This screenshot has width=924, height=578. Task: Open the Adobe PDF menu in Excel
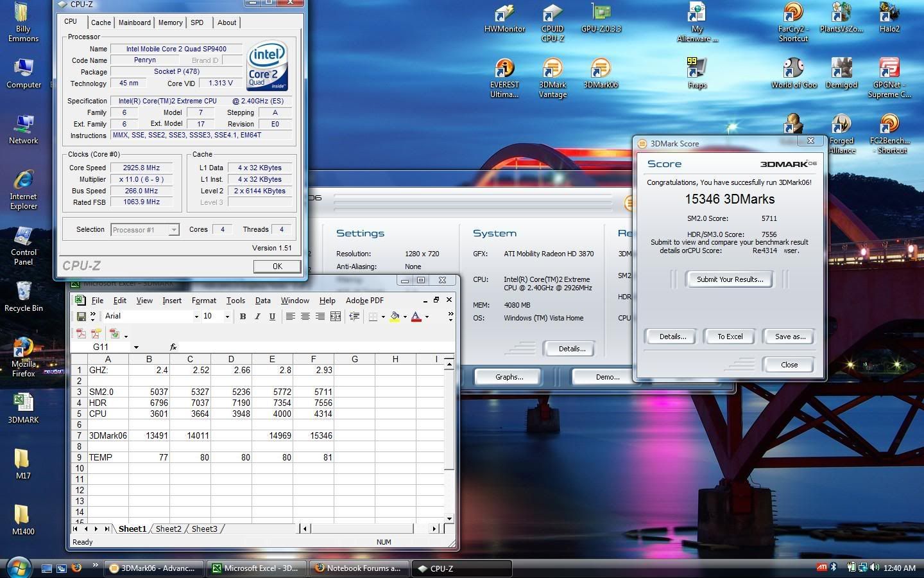(364, 301)
